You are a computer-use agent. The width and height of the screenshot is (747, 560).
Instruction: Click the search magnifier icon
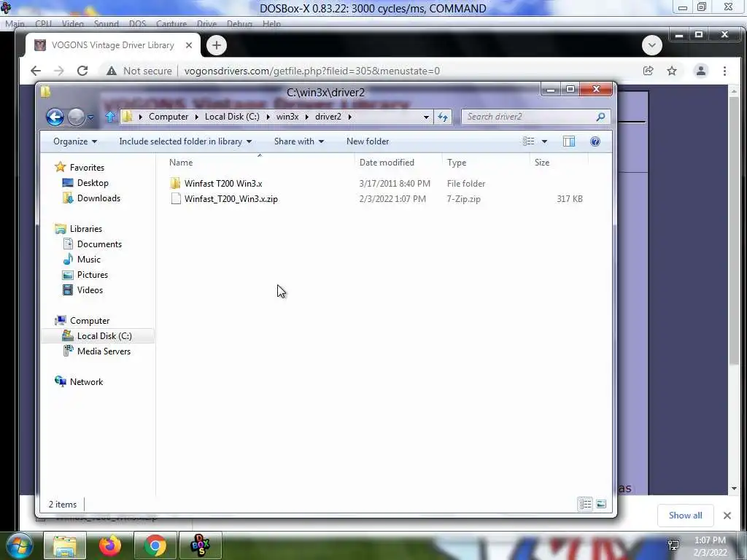pos(600,117)
